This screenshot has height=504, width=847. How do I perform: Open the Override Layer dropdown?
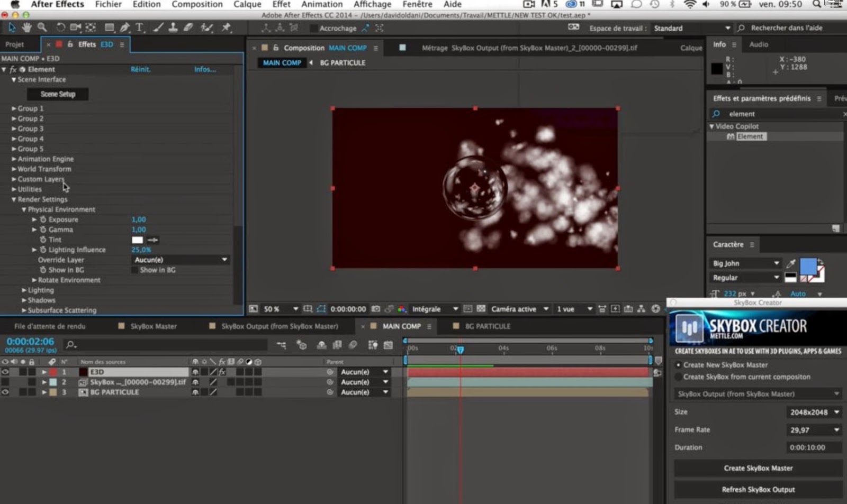180,260
